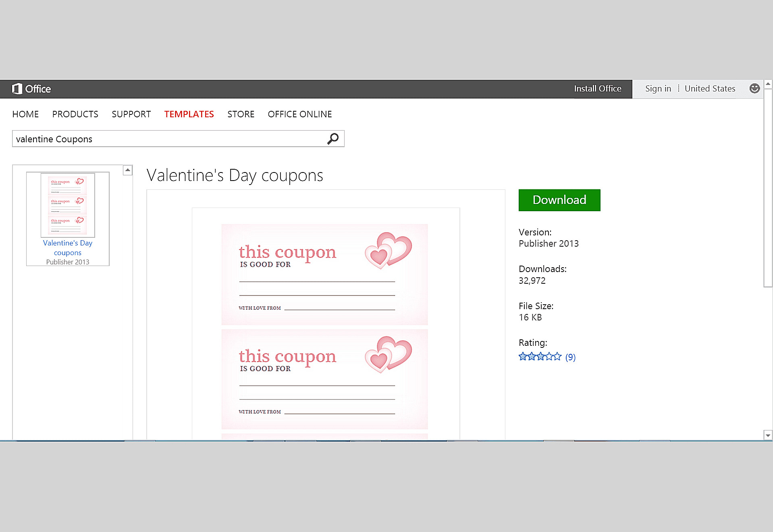
Task: Go to the SUPPORT section
Action: (131, 114)
